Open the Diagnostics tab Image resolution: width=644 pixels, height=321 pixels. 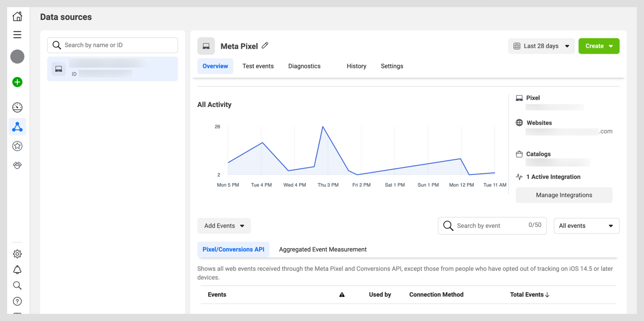pos(304,66)
